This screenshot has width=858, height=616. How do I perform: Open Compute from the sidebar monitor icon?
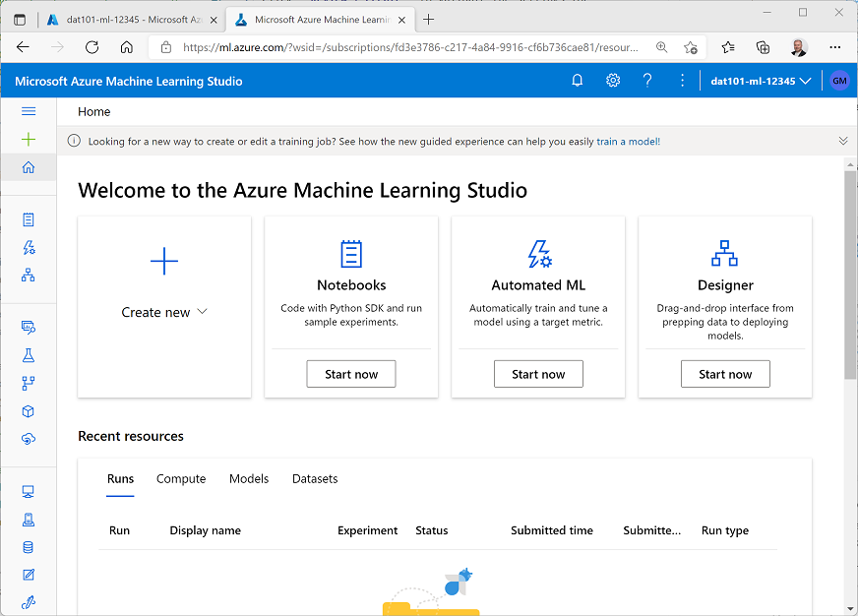click(x=29, y=490)
